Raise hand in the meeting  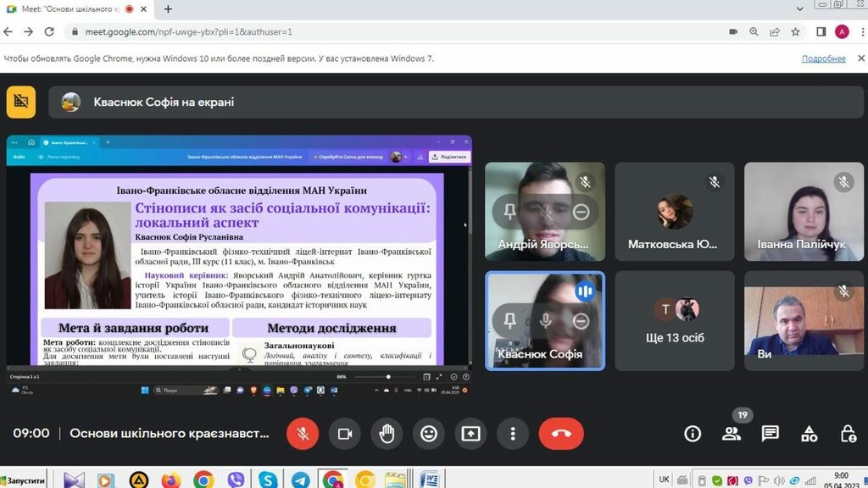387,434
